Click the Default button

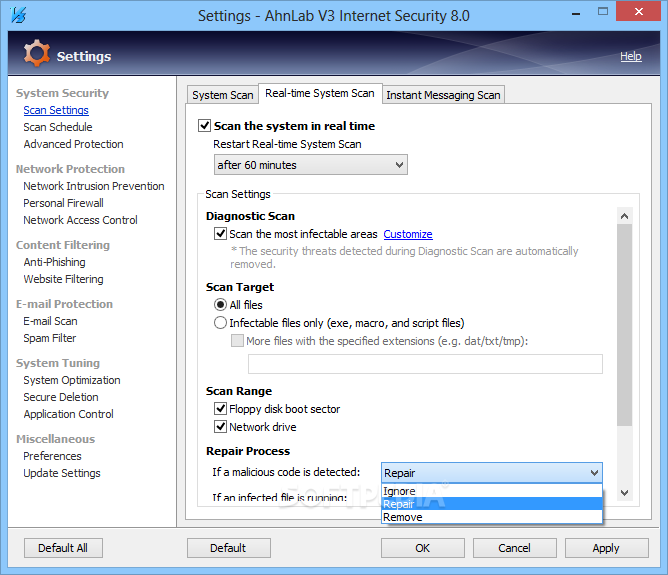point(228,548)
